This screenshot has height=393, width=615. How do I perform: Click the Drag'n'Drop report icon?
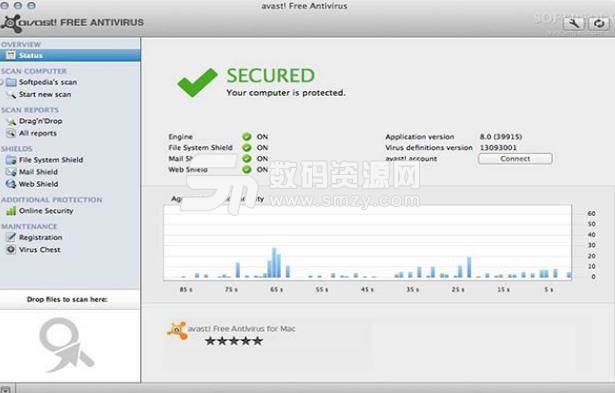click(x=11, y=121)
